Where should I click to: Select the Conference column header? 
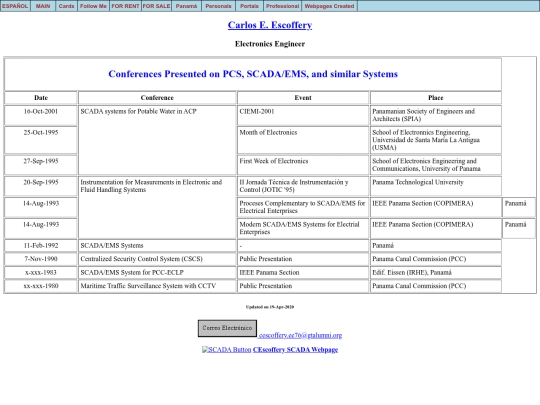pos(157,98)
